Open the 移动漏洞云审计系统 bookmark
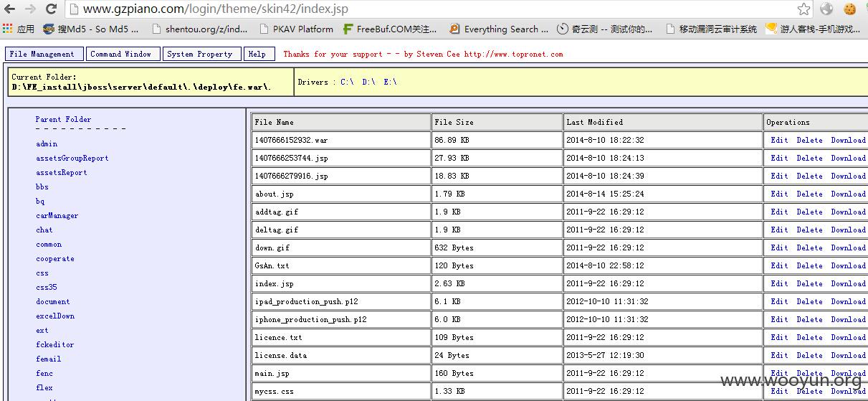Screen dimensions: 868x401 pyautogui.click(x=712, y=29)
